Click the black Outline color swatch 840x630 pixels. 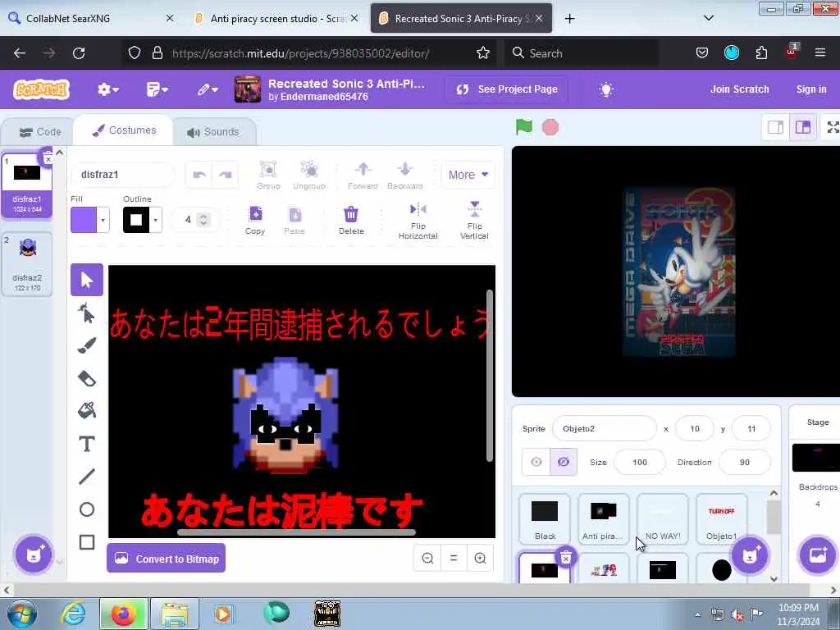point(136,220)
